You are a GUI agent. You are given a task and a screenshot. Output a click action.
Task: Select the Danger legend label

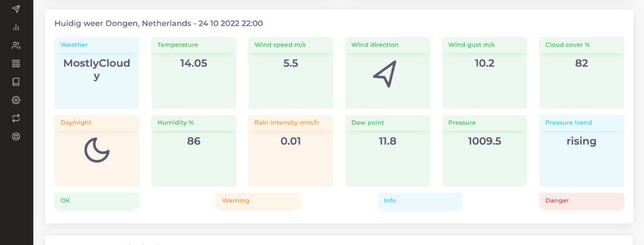coord(557,201)
